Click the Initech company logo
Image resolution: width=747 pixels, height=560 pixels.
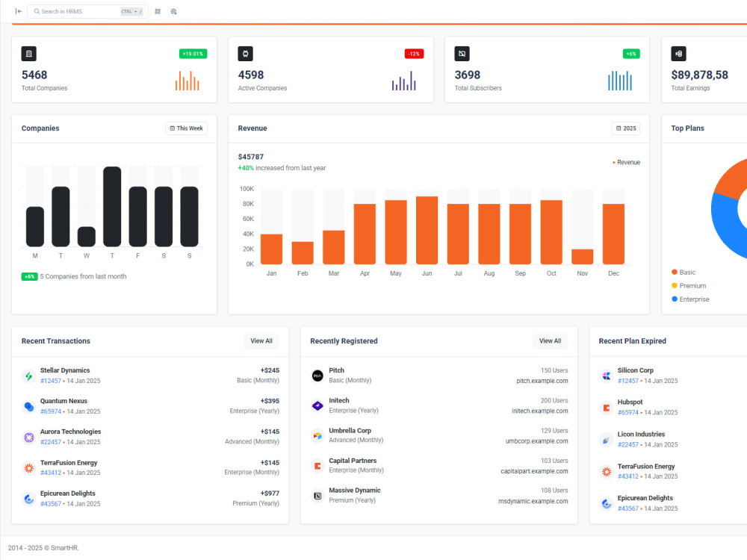317,405
